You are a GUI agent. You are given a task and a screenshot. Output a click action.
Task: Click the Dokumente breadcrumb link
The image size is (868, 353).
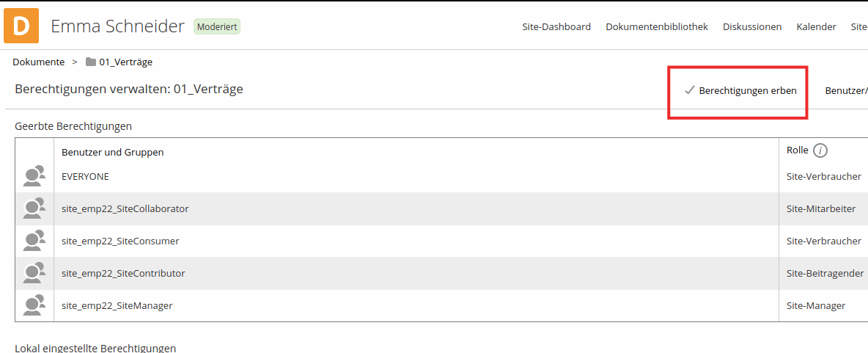click(38, 62)
